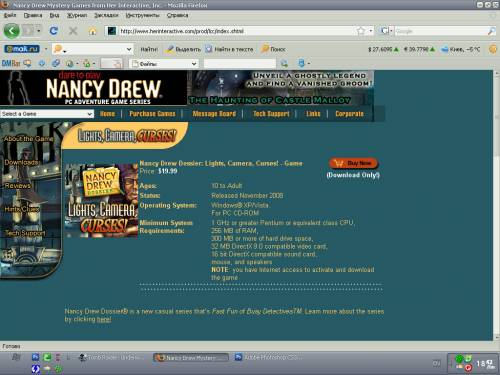Expand the mail.ru toolbar search dropdown
The width and height of the screenshot is (500, 375).
[129, 49]
